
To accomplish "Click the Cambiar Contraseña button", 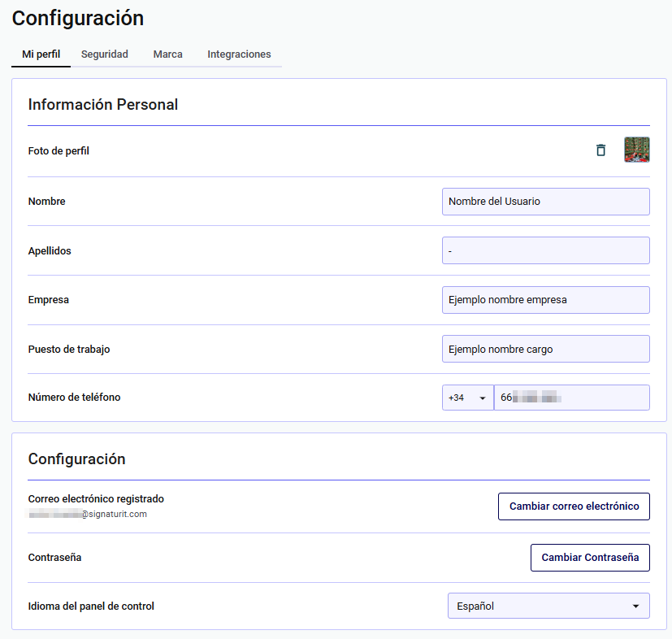I will [590, 558].
